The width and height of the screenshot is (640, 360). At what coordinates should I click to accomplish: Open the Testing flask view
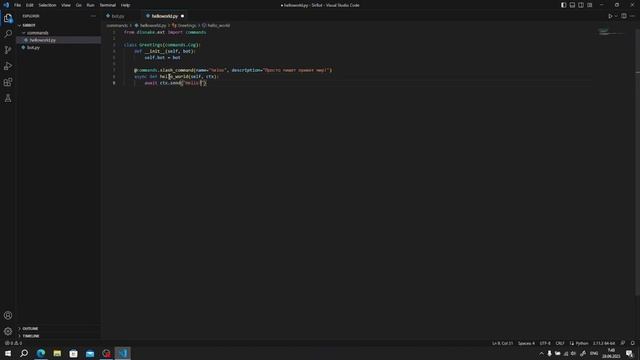[x=8, y=98]
